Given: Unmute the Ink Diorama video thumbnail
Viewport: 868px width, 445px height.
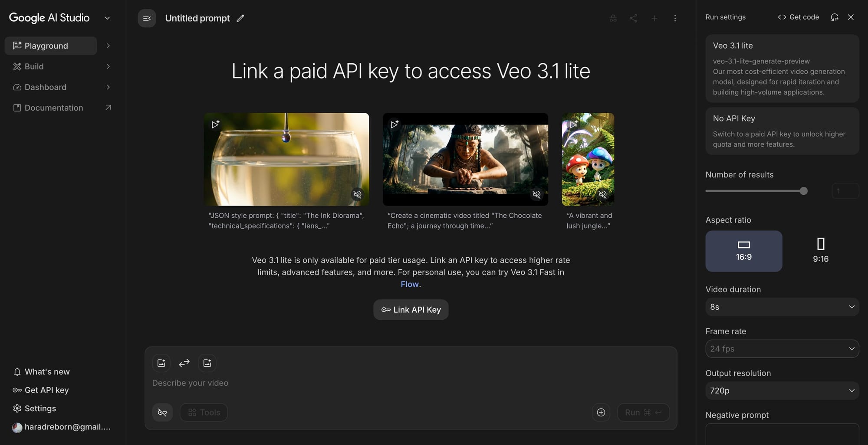Looking at the screenshot, I should (357, 194).
